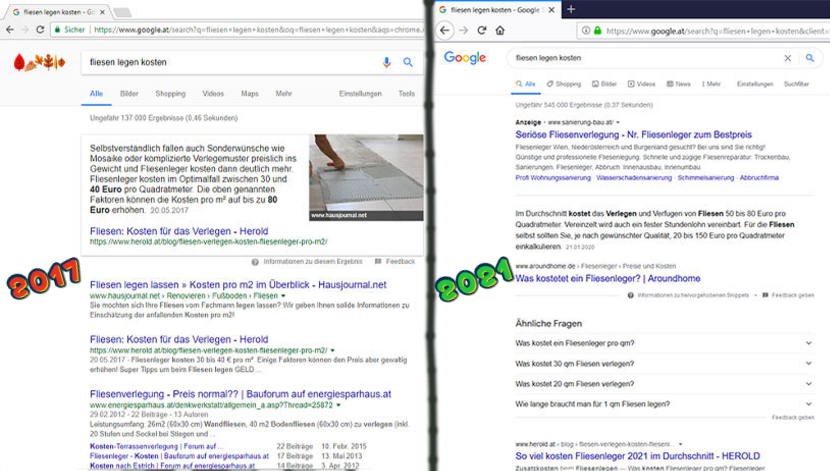Viewport: 830px width, 471px height.
Task: Click the 'Wasserschadensanierung' ad sitelink
Action: [x=634, y=178]
